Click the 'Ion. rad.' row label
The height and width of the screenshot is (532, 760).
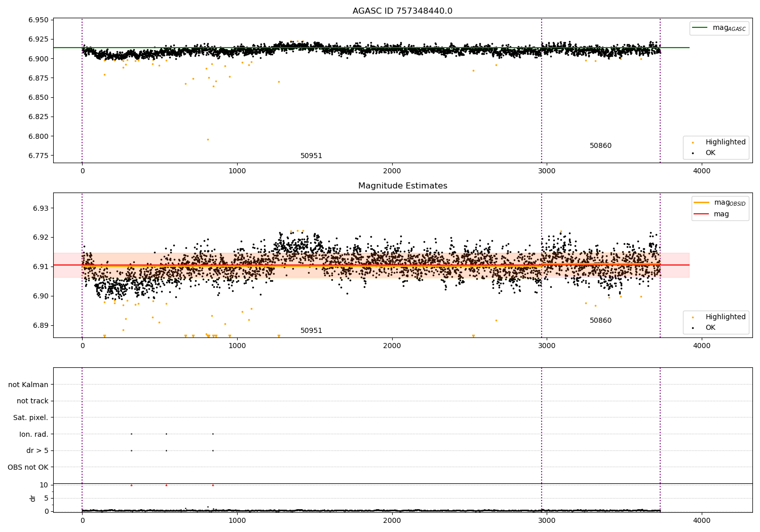click(34, 434)
